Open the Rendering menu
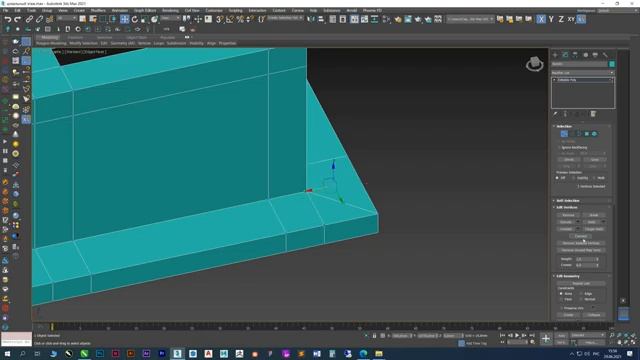This screenshot has width=640, height=360. [170, 10]
